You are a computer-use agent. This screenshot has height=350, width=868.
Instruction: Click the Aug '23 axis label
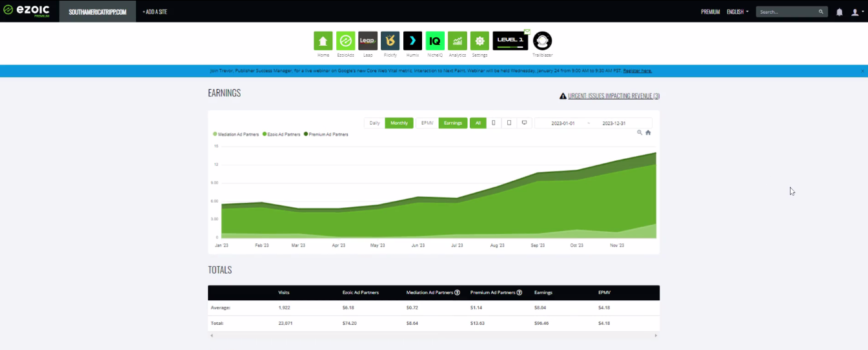pyautogui.click(x=497, y=245)
